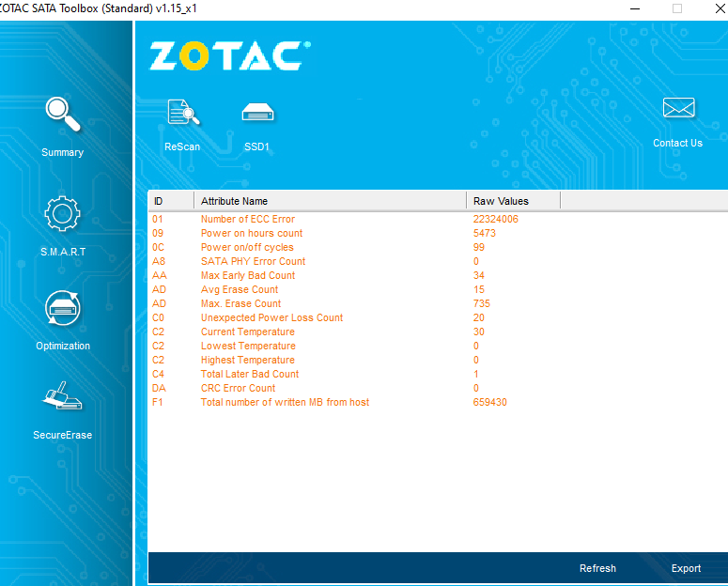Click the S.M.A.R.T label in sidebar
Viewport: 728px width, 586px height.
[63, 252]
